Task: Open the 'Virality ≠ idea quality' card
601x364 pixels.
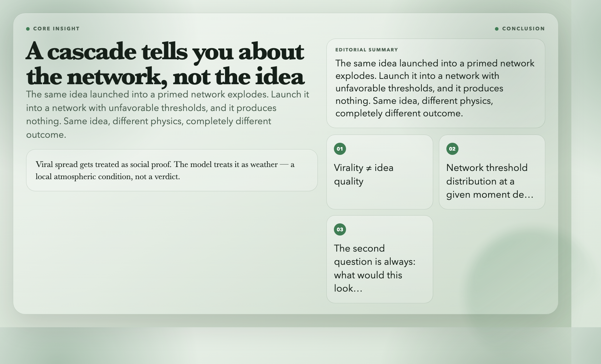Action: point(380,172)
